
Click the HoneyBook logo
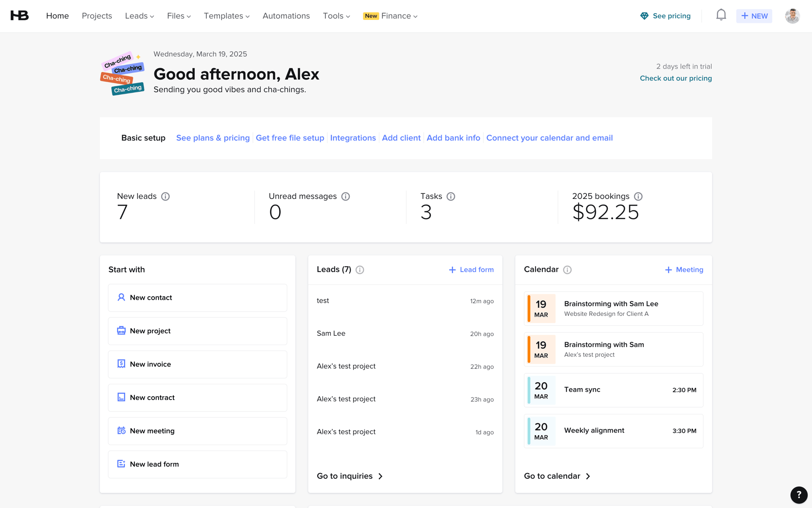tap(19, 16)
